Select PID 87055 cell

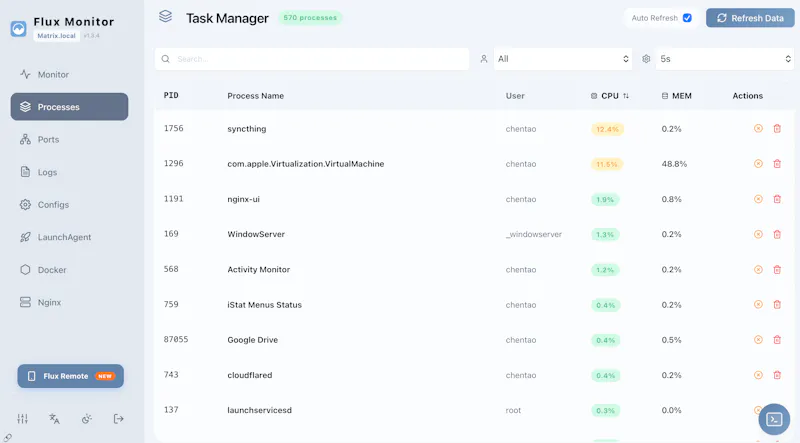point(176,339)
